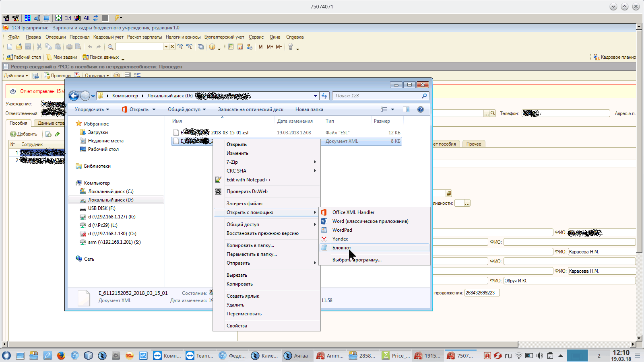Click the New document icon in 1C toolbar
This screenshot has height=362, width=644.
click(10, 47)
